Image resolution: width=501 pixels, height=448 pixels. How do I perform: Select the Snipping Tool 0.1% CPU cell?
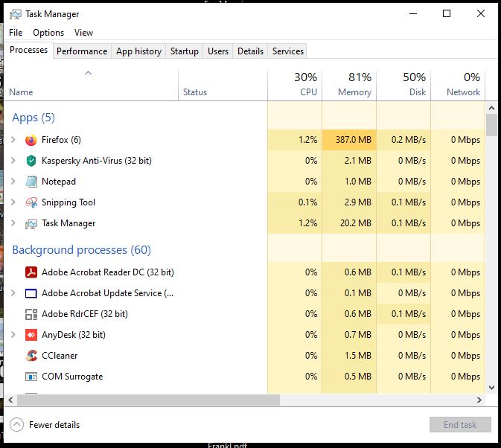pos(295,202)
